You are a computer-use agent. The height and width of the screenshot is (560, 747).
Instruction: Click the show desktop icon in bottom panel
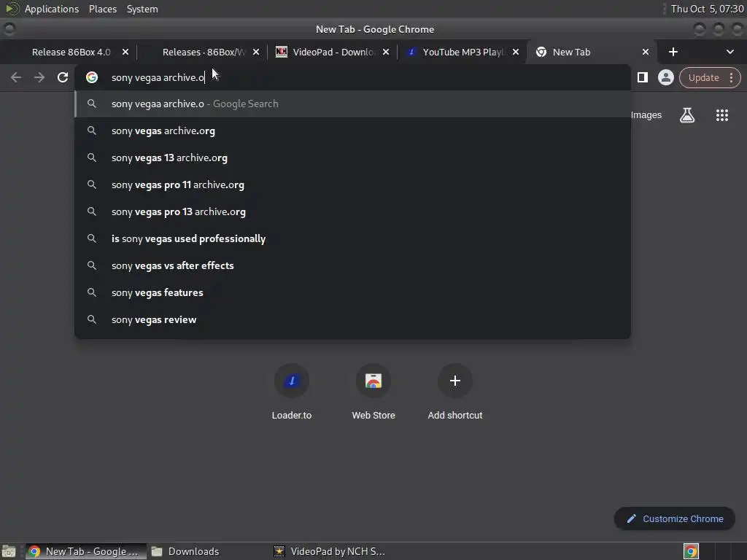click(x=9, y=551)
